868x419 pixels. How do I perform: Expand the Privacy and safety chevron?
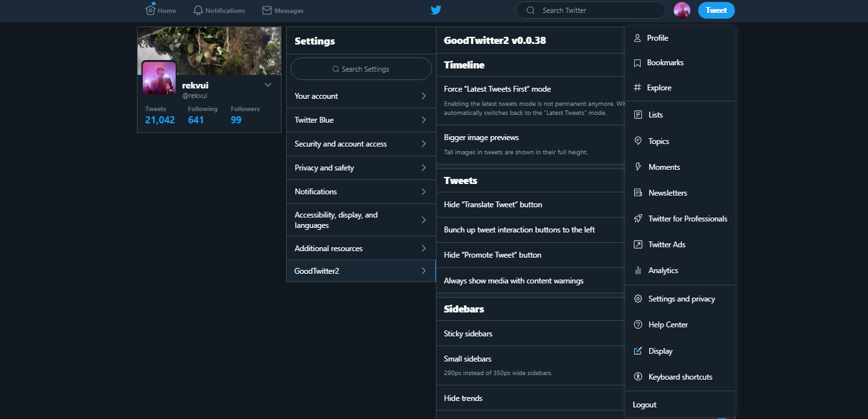tap(424, 168)
